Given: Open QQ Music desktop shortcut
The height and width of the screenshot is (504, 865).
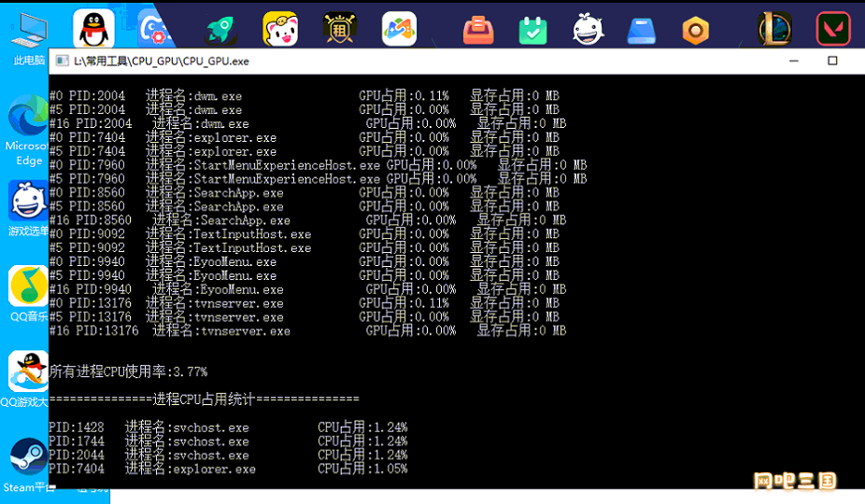Looking at the screenshot, I should pyautogui.click(x=28, y=294).
